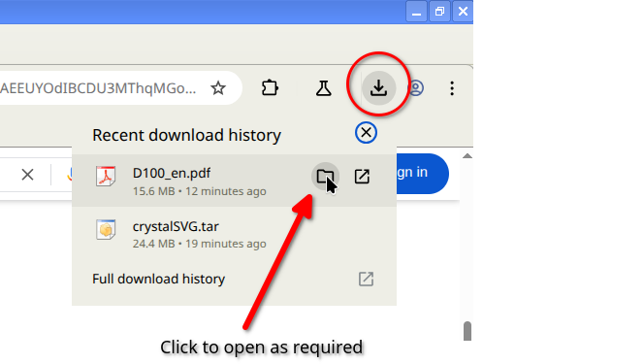
Task: Click the vertical scrollbar thumb
Action: (467, 331)
